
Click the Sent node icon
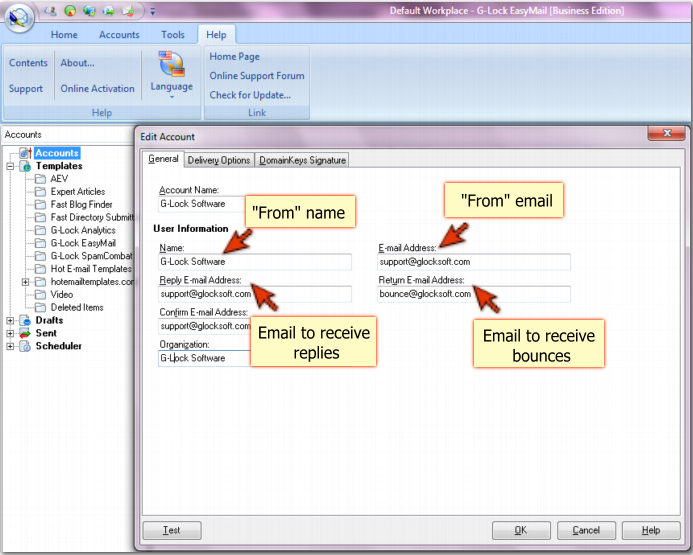[26, 333]
